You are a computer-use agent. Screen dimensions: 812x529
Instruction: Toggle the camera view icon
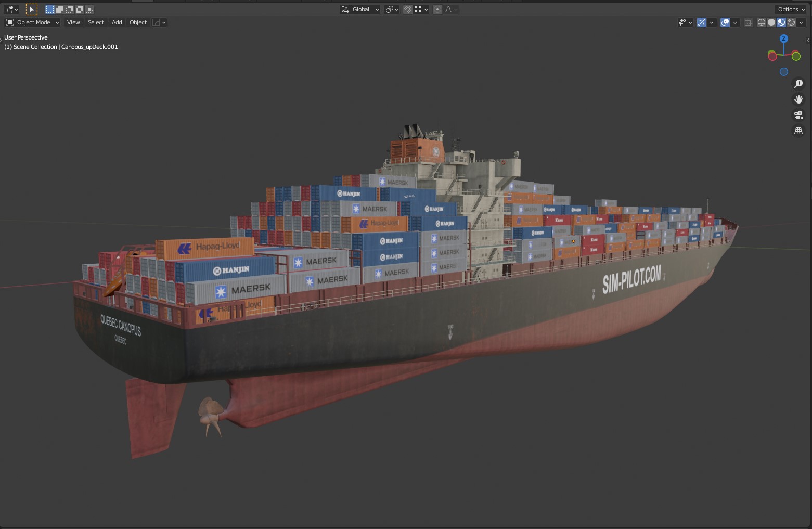(x=798, y=115)
